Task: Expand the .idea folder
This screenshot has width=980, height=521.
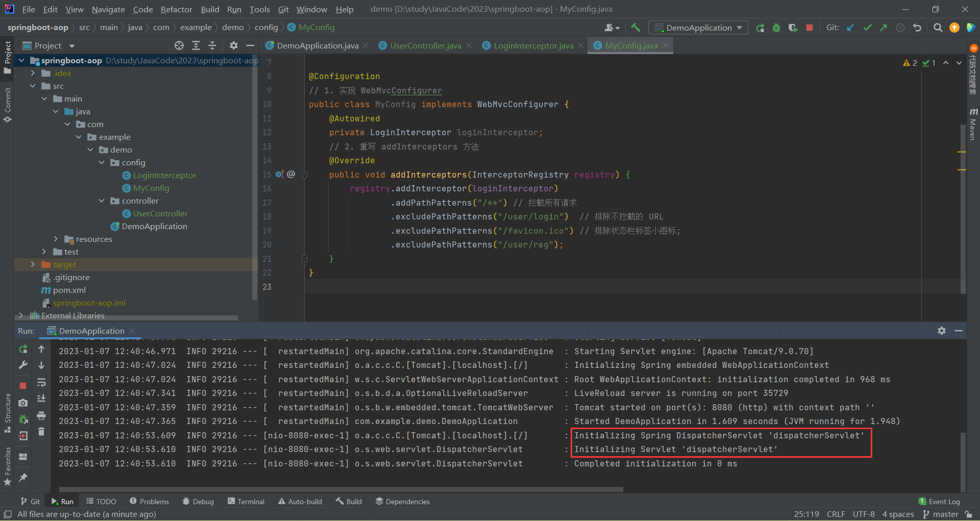Action: tap(33, 73)
